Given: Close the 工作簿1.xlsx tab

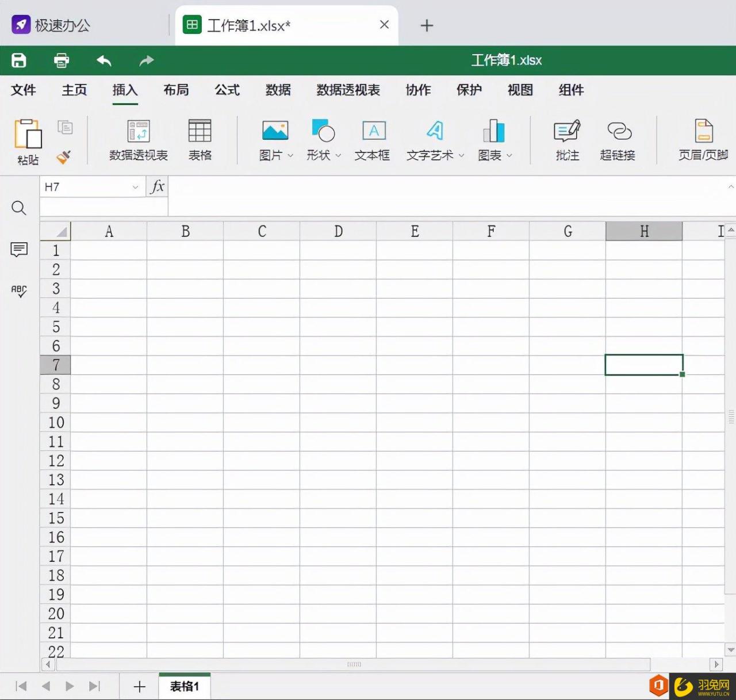Looking at the screenshot, I should point(385,25).
